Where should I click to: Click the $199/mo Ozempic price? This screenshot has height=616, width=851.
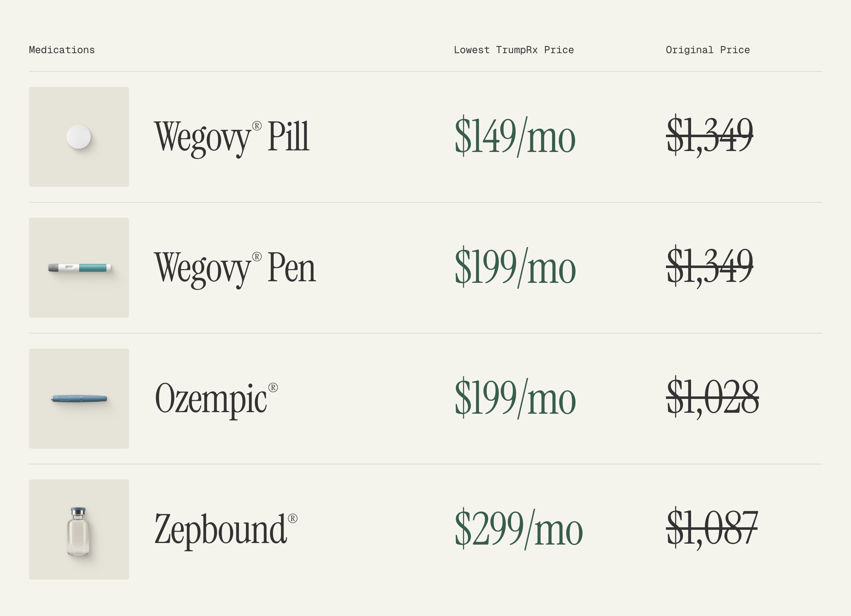[515, 398]
